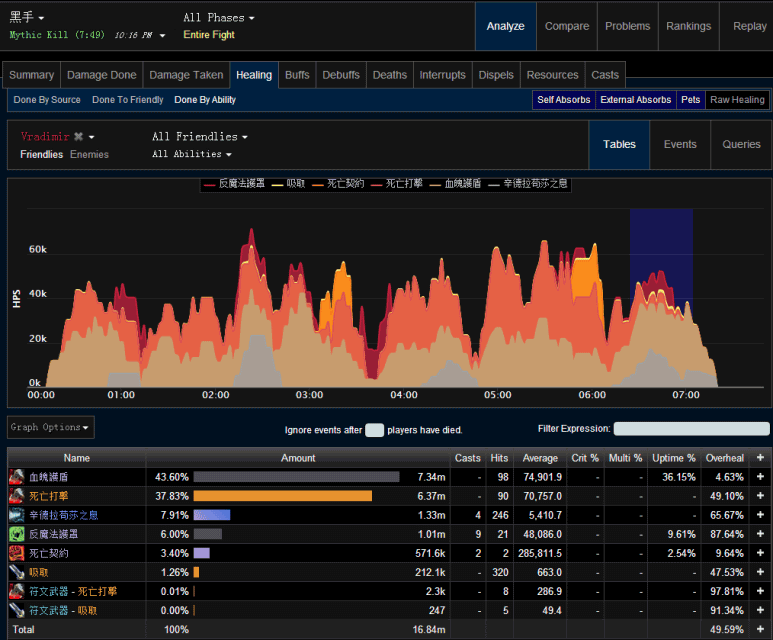Click the players have died number field
This screenshot has height=640, width=773.
(374, 430)
